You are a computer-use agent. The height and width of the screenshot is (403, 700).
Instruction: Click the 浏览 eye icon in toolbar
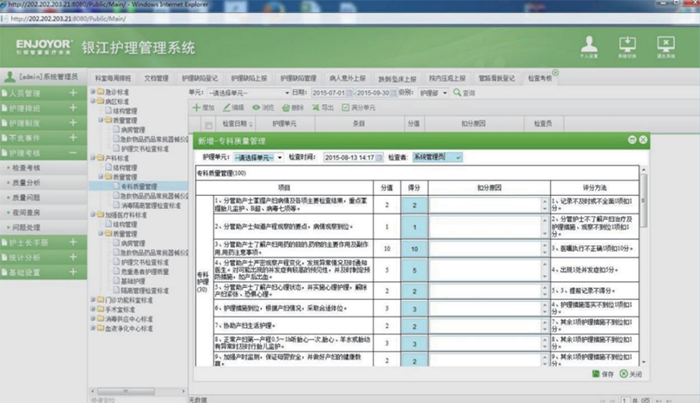click(256, 108)
